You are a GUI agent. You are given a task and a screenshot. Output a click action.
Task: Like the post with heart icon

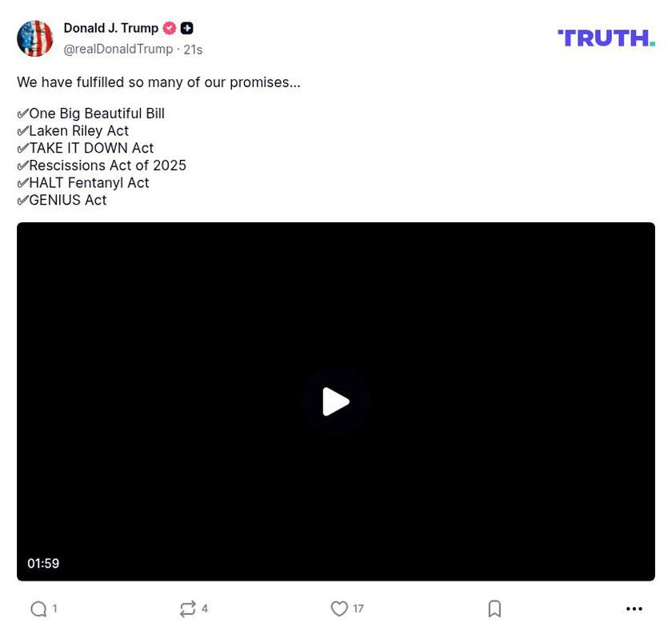339,609
